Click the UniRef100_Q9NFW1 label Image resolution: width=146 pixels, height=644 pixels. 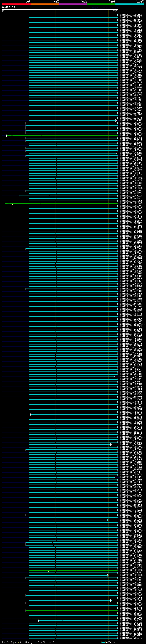(x=131, y=452)
